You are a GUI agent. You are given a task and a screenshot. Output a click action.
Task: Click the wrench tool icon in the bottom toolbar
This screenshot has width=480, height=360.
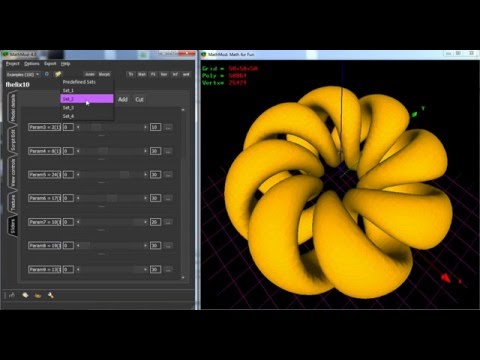click(x=51, y=295)
